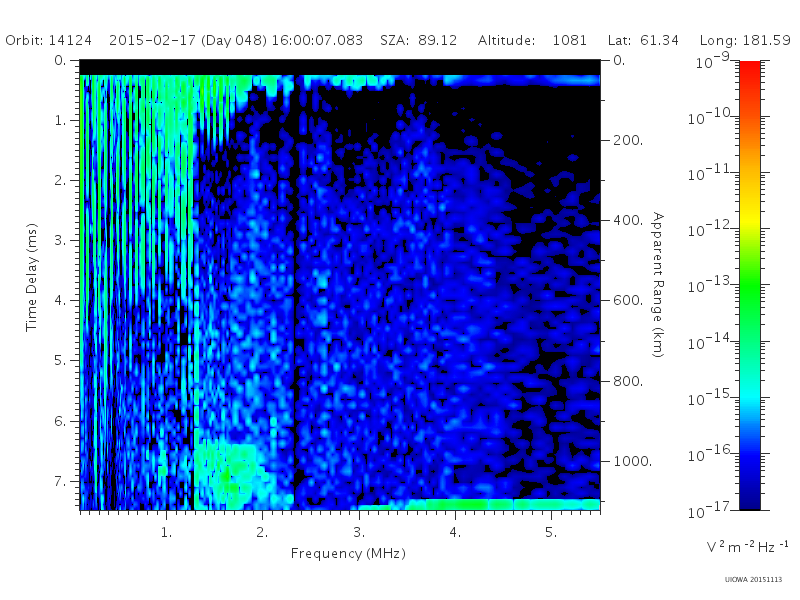Click the '1000.' apparent range tick label
Viewport: 800px width, 600px height.
[633, 461]
